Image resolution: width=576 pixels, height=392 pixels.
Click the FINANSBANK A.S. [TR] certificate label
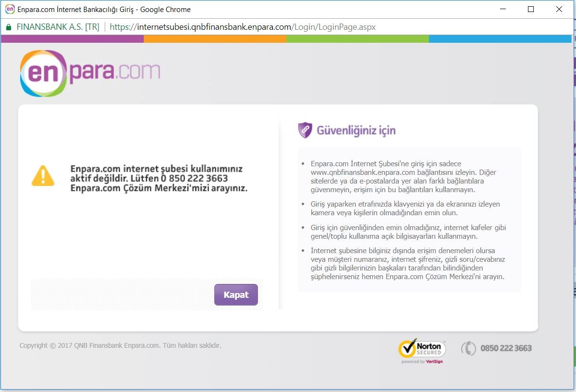click(x=58, y=27)
